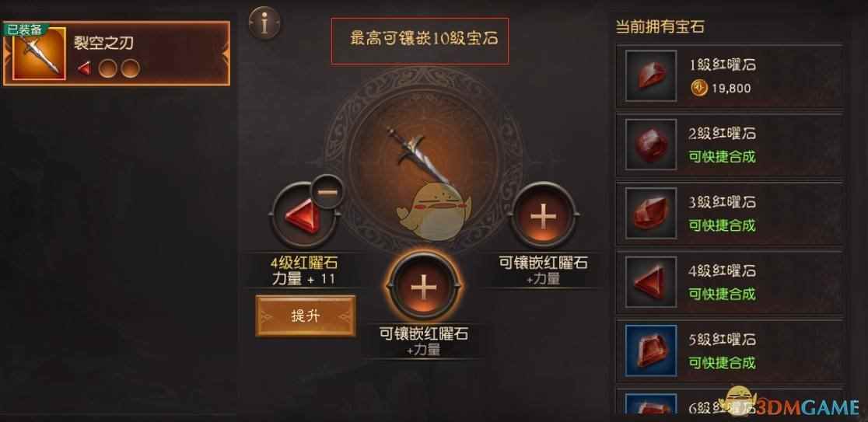The image size is (868, 422).
Task: Select the 2级红曜石 gem icon
Action: pos(651,144)
